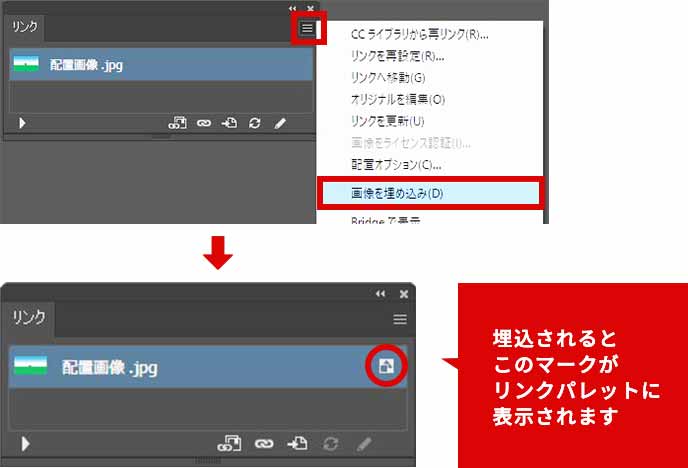688x468 pixels.
Task: Switch to リンク tab in lower panel
Action: (28, 317)
